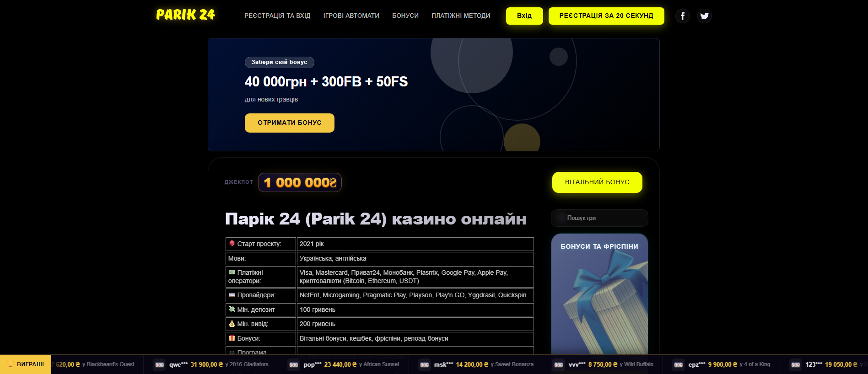
Task: Click slot icon next to qwe*** winner
Action: 160,365
